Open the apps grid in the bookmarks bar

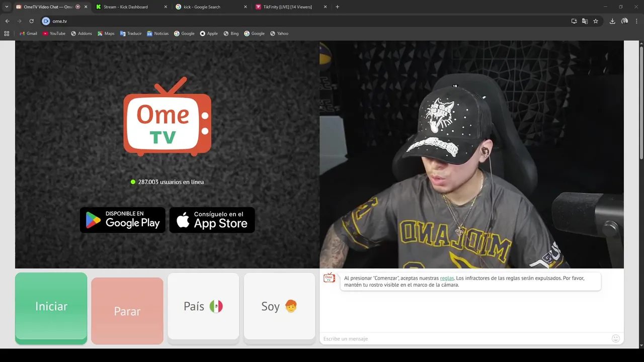(7, 34)
